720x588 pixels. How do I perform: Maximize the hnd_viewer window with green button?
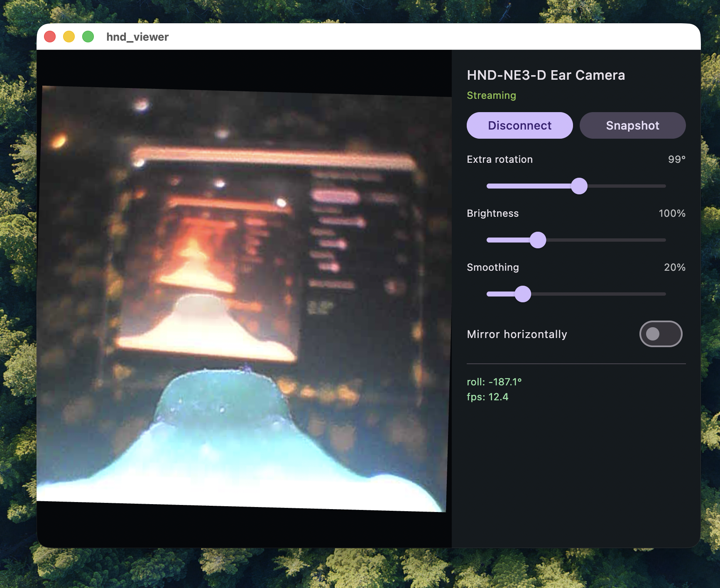point(88,37)
